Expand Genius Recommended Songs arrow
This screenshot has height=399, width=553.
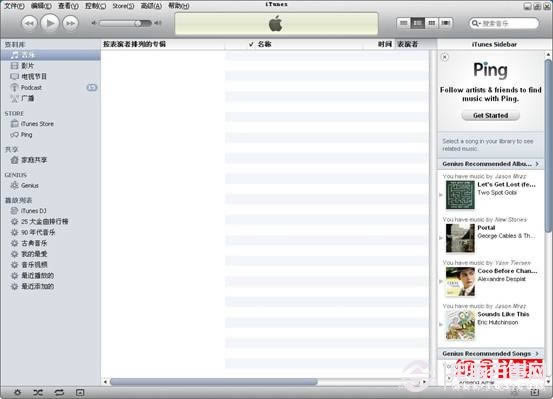537,353
